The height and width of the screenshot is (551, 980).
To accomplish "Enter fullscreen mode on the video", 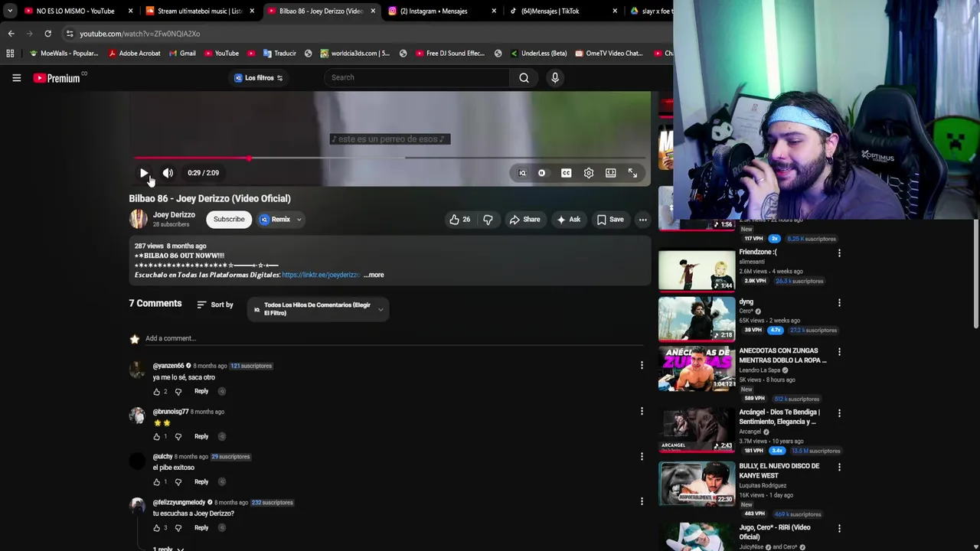I will point(633,173).
